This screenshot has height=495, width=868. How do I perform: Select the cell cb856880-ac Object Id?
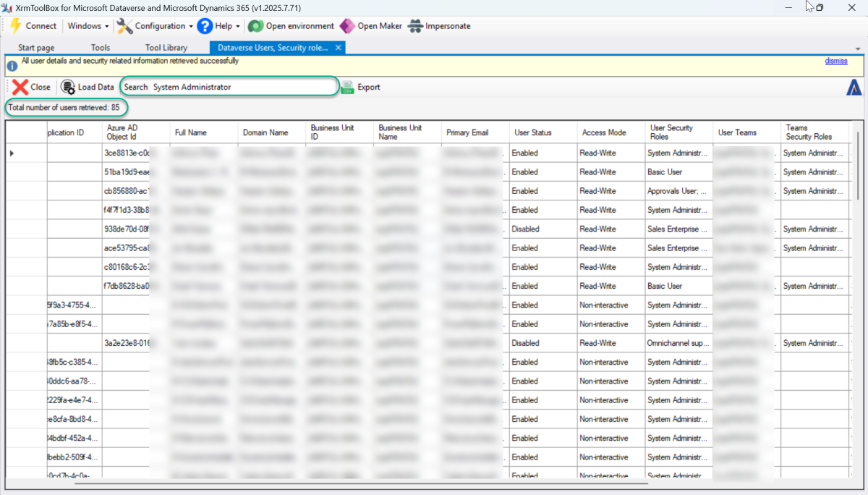click(x=136, y=191)
